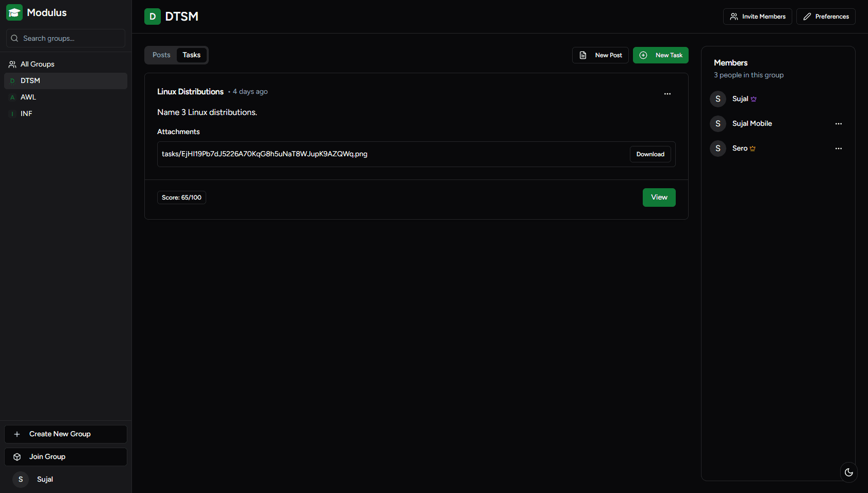868x493 pixels.
Task: Open All Groups in the sidebar
Action: point(37,64)
